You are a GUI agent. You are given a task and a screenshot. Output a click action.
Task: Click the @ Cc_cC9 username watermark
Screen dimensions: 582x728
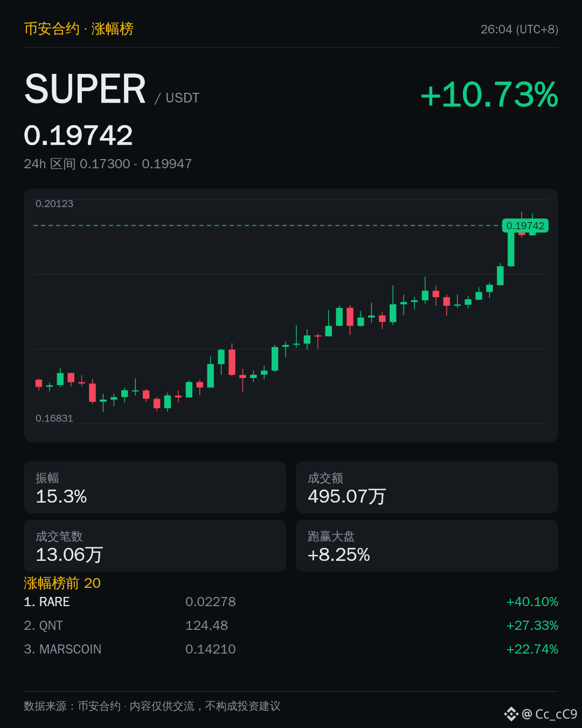(550, 714)
